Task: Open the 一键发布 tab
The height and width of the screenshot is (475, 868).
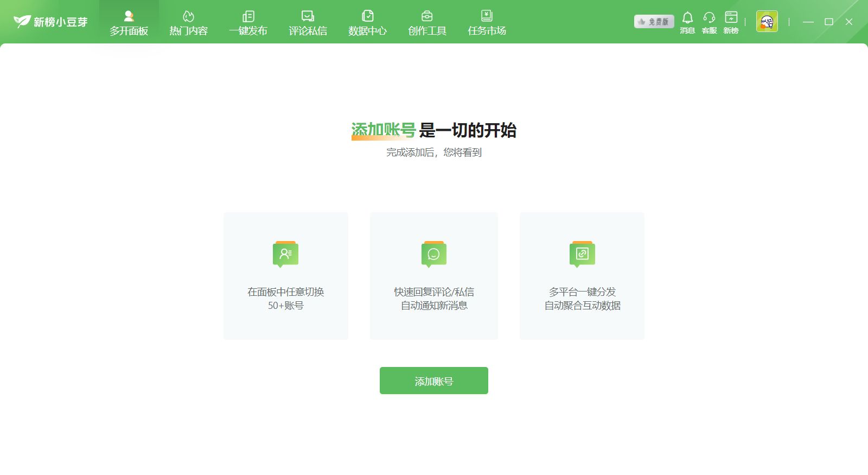Action: click(248, 23)
